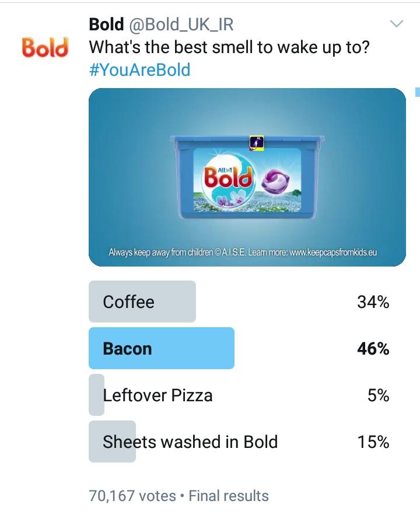Click the 34% Coffee result percentage
Viewport: 420px width, 515px height.
click(x=373, y=302)
